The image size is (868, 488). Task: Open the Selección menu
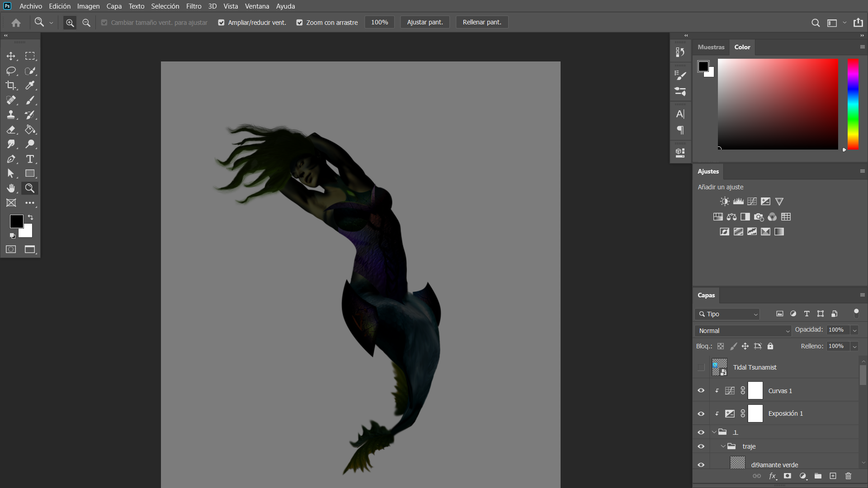[x=165, y=6]
